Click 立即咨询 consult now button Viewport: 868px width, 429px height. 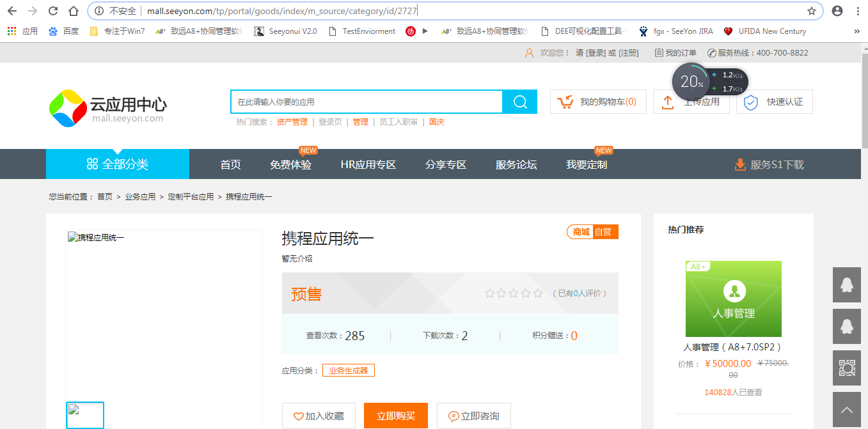coord(474,416)
